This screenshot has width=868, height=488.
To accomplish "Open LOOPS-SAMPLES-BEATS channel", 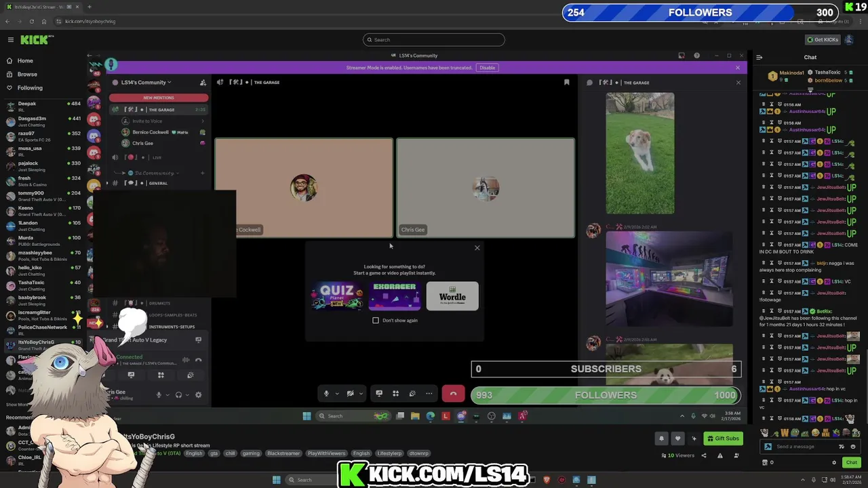I will 173,315.
